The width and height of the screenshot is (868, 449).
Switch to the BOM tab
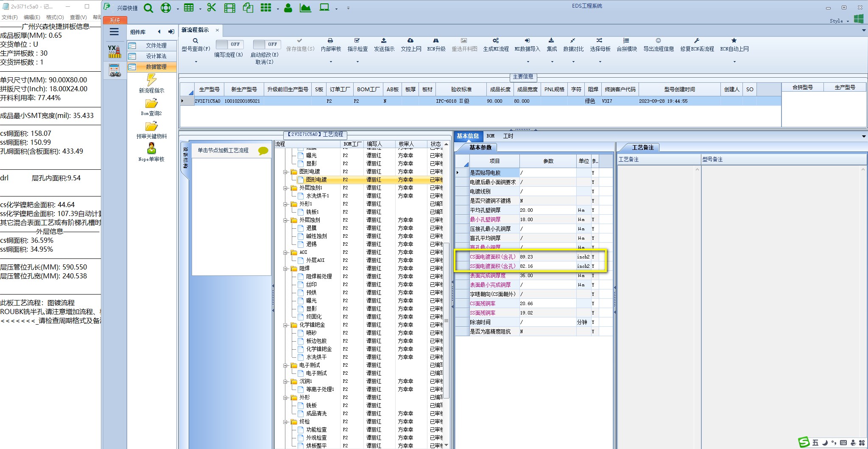(x=491, y=136)
